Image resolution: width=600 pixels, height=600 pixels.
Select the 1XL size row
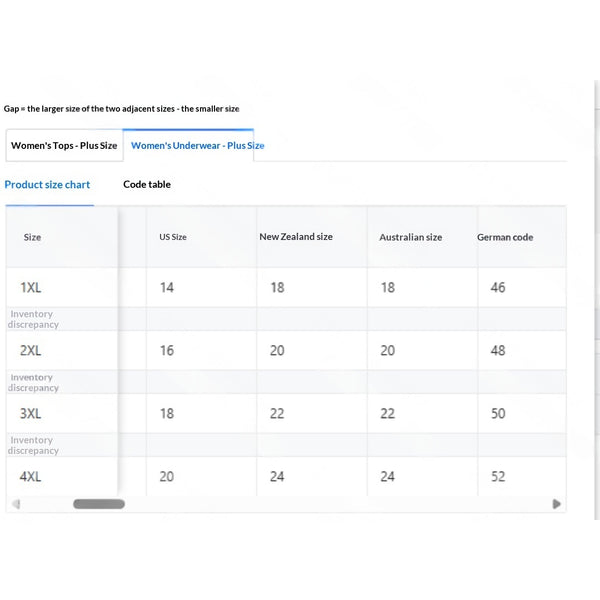tap(286, 287)
